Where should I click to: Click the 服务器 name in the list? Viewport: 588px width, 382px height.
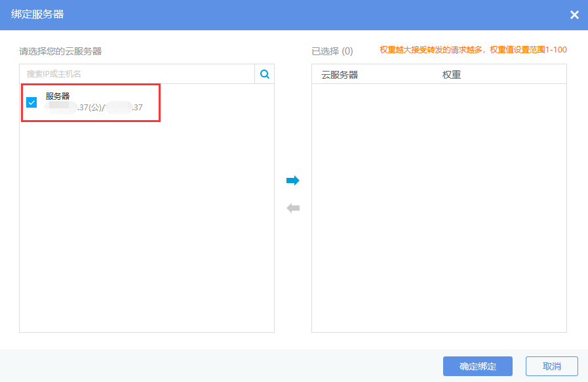point(58,96)
